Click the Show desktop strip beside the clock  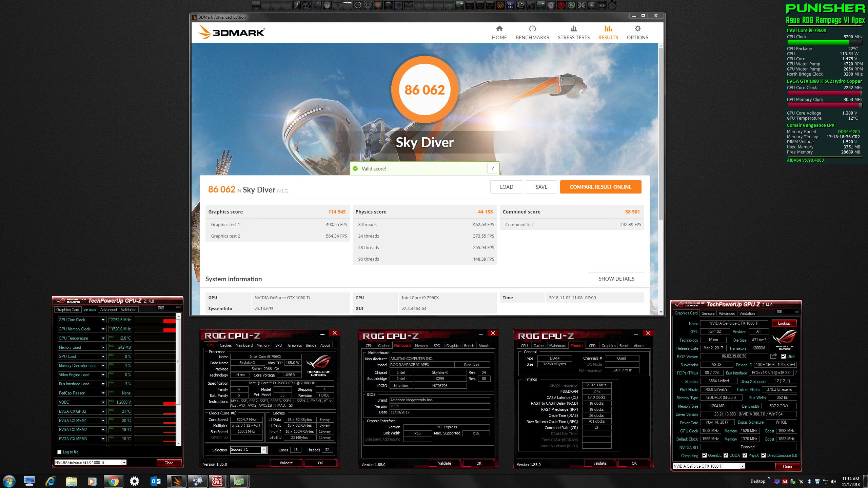click(x=866, y=482)
